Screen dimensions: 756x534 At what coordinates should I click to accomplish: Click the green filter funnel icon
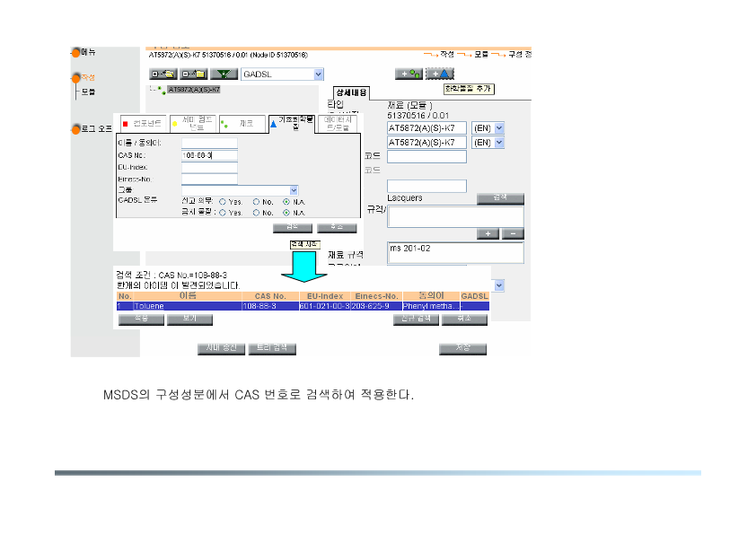pos(224,74)
